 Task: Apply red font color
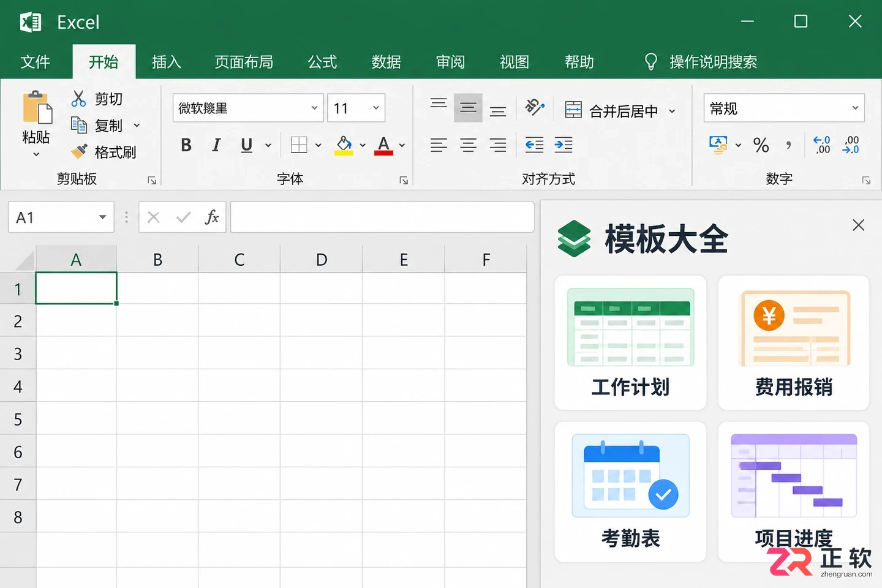pos(383,145)
